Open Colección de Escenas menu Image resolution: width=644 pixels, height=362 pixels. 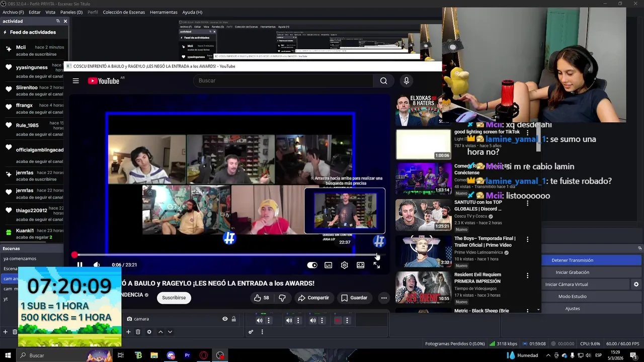click(x=124, y=12)
